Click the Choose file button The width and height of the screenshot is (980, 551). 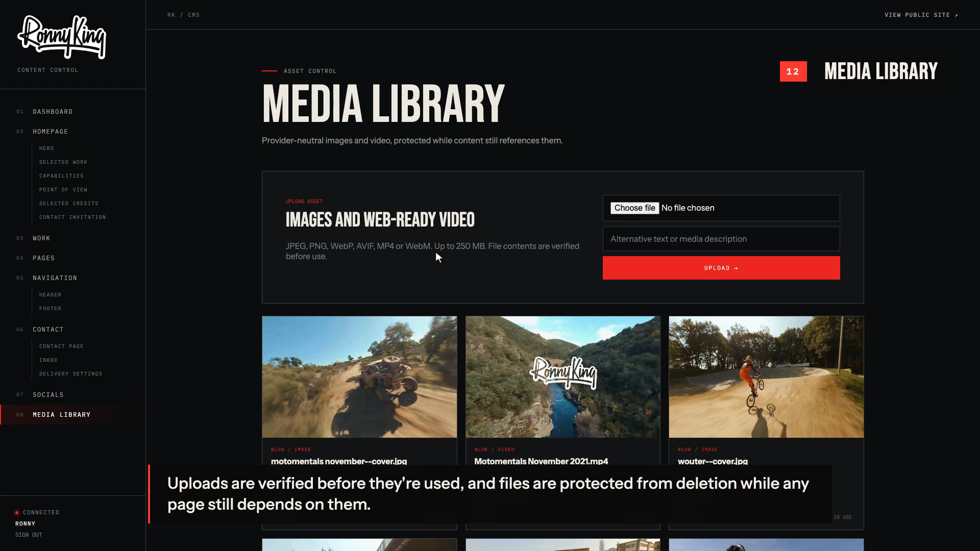634,208
